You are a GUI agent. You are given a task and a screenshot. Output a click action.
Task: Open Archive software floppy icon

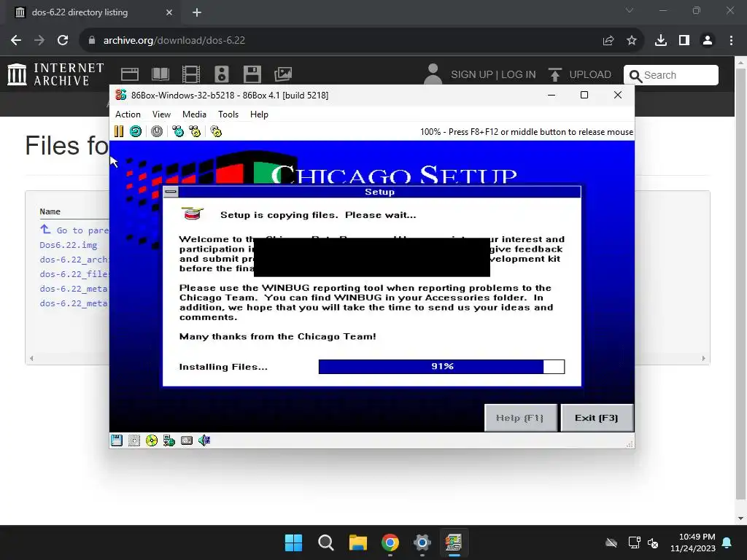pyautogui.click(x=252, y=74)
